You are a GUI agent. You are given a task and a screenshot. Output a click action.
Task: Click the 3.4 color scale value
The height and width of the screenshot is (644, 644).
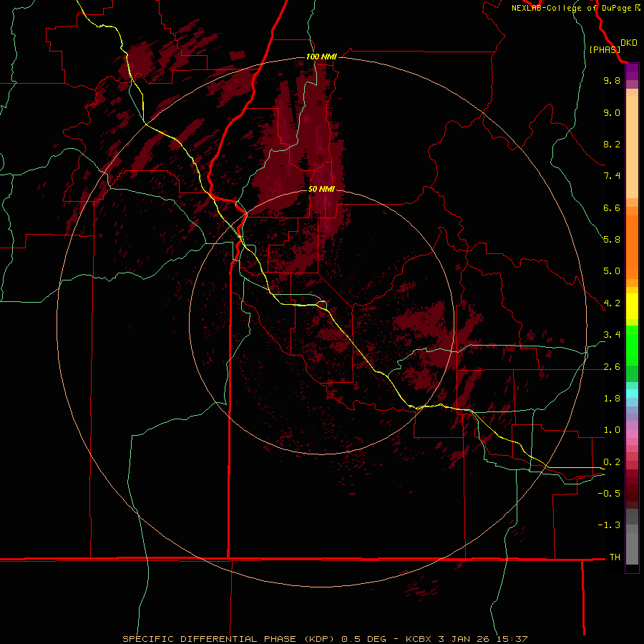612,335
